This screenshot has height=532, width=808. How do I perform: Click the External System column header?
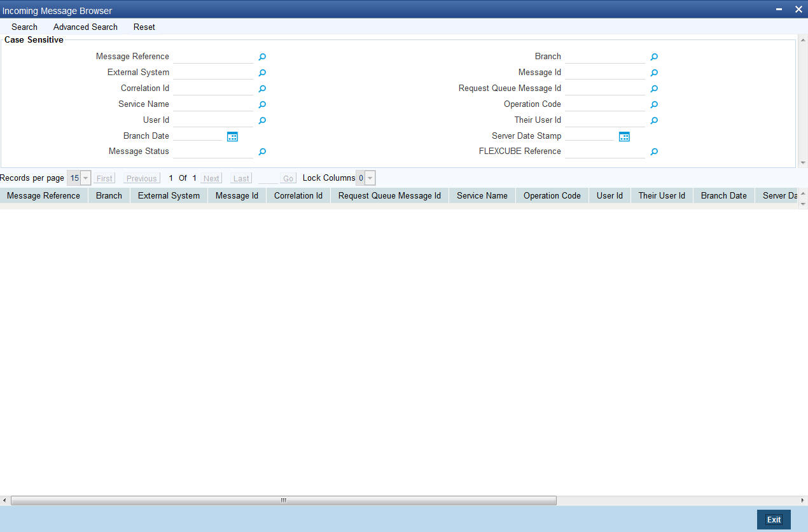tap(169, 196)
